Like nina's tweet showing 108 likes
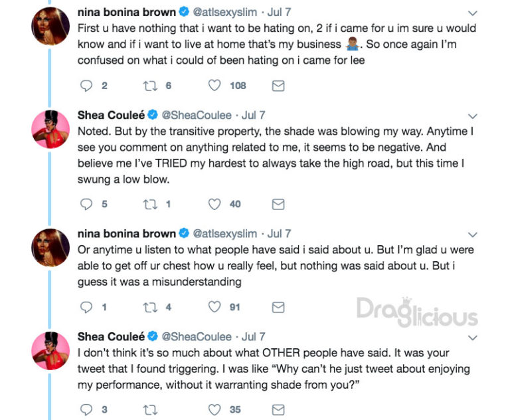The height and width of the screenshot is (420, 510). (x=214, y=85)
